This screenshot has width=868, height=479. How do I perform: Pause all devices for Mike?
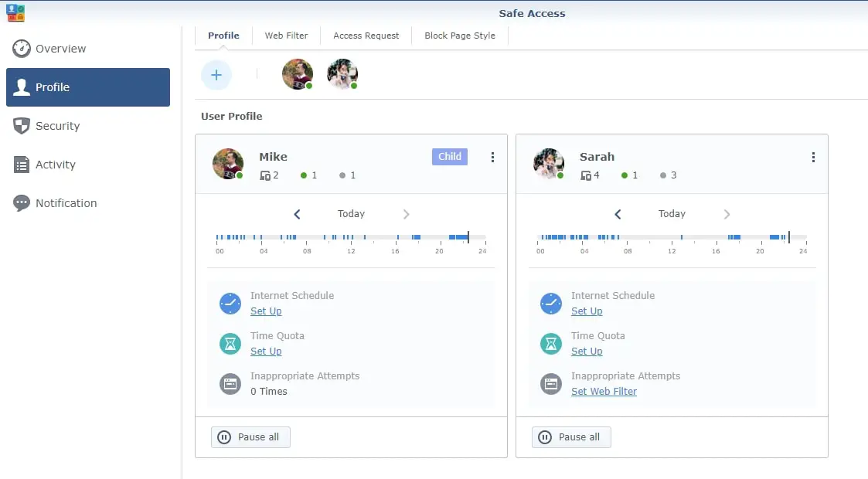pyautogui.click(x=250, y=437)
